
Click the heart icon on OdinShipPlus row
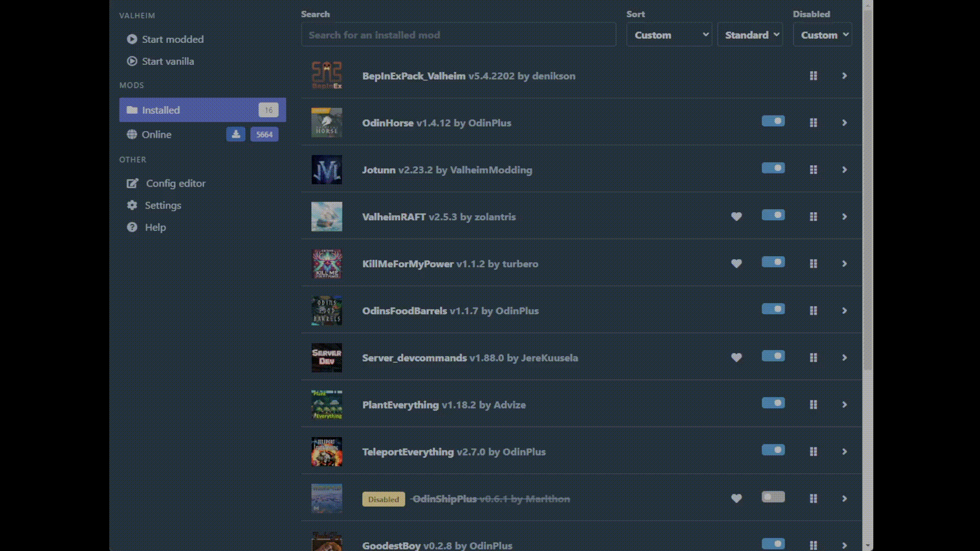click(x=736, y=498)
